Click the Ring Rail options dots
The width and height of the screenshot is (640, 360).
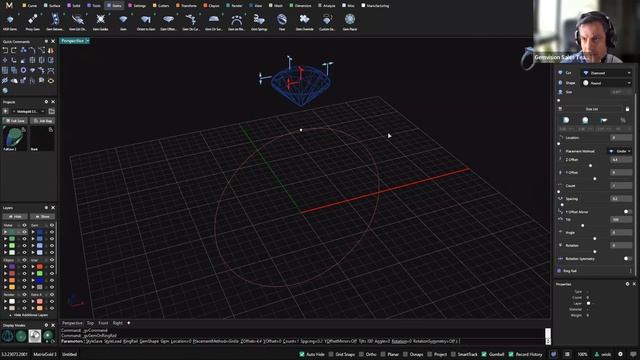630,271
